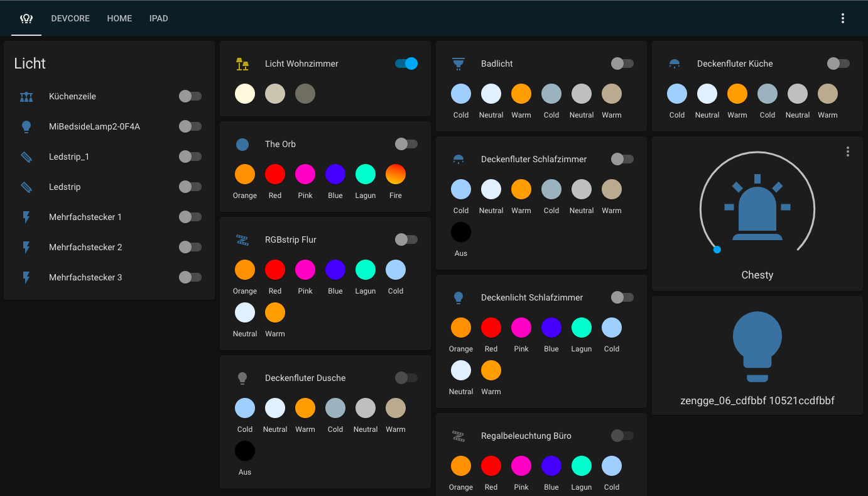The image size is (868, 496).
Task: Click the Chesty brightness slider handle
Action: point(717,250)
